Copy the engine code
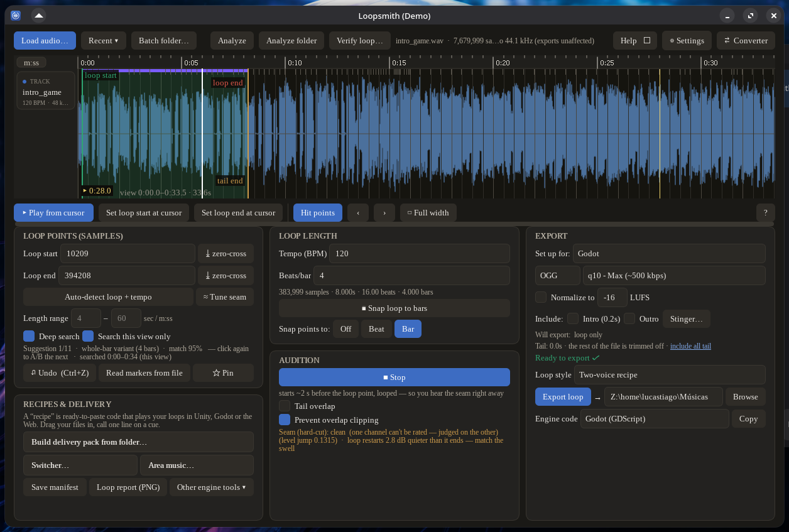The image size is (789, 532). tap(749, 418)
